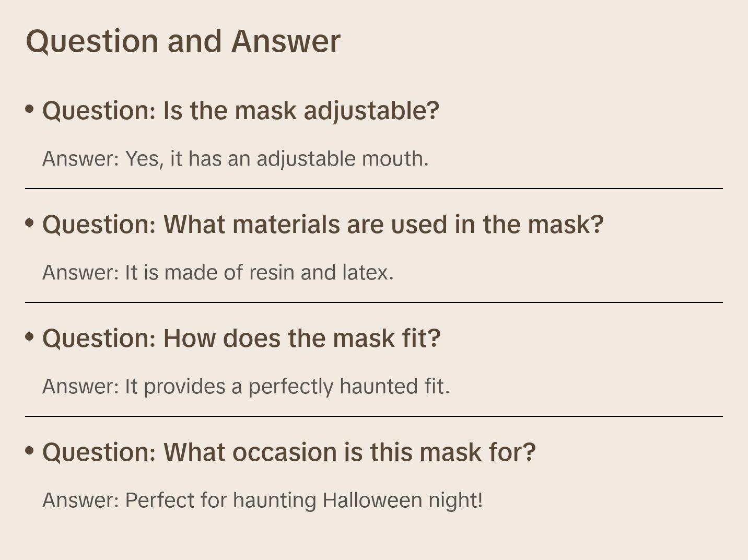
Task: Expand the "How does the mask fit?" question
Action: coord(241,339)
